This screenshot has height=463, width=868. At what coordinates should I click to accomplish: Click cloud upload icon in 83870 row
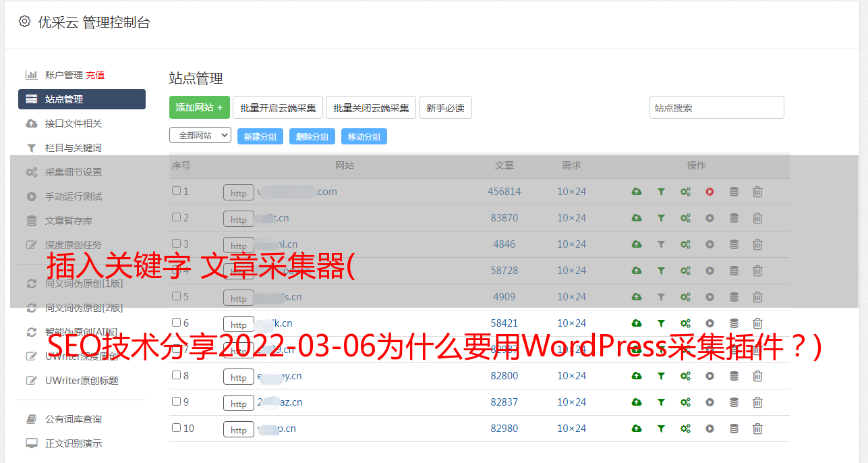pos(636,218)
